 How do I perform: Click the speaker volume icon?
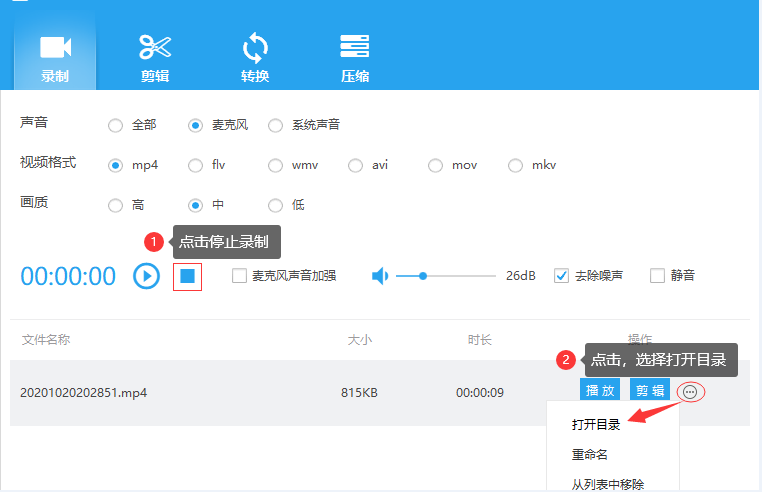coord(380,276)
